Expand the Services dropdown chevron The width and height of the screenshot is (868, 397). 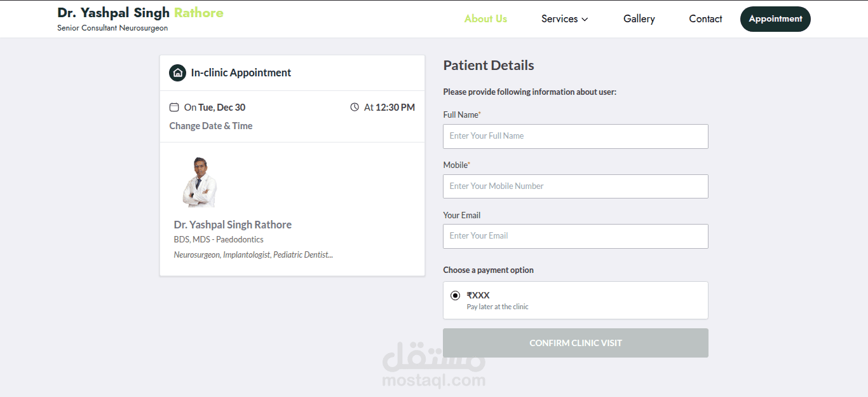pyautogui.click(x=585, y=19)
